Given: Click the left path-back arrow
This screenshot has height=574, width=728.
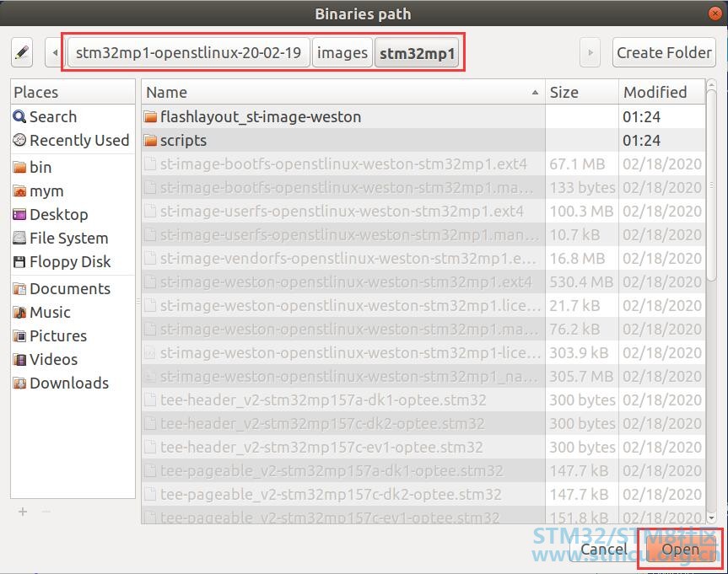Looking at the screenshot, I should point(55,52).
